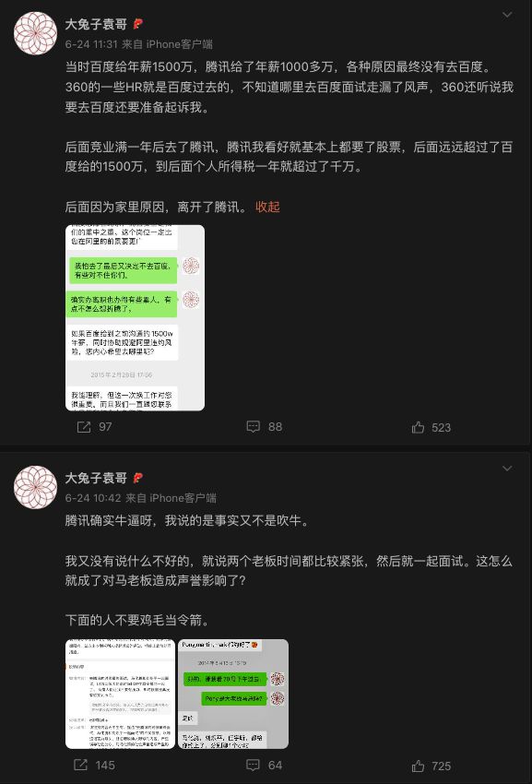Click the verified badge beside first username

click(137, 24)
